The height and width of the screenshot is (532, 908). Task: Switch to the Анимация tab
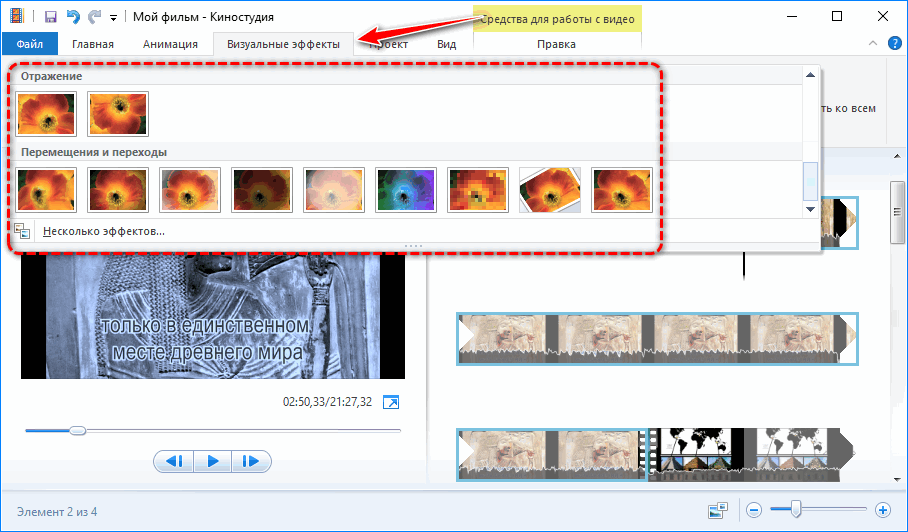point(170,44)
